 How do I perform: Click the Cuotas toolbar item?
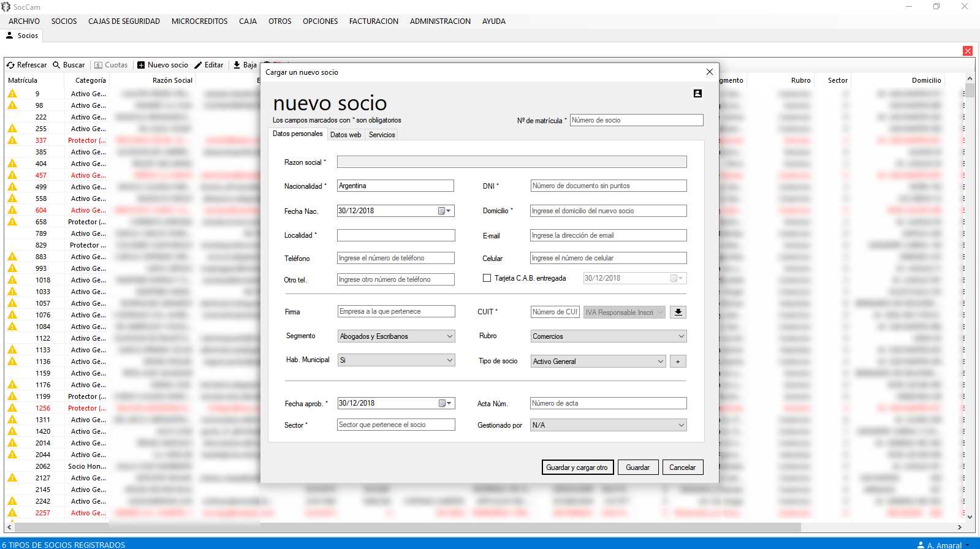[x=111, y=65]
